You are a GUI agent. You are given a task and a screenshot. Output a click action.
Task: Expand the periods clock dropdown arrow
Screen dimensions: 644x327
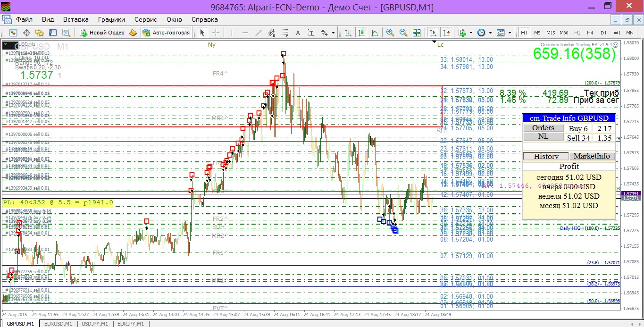click(490, 33)
